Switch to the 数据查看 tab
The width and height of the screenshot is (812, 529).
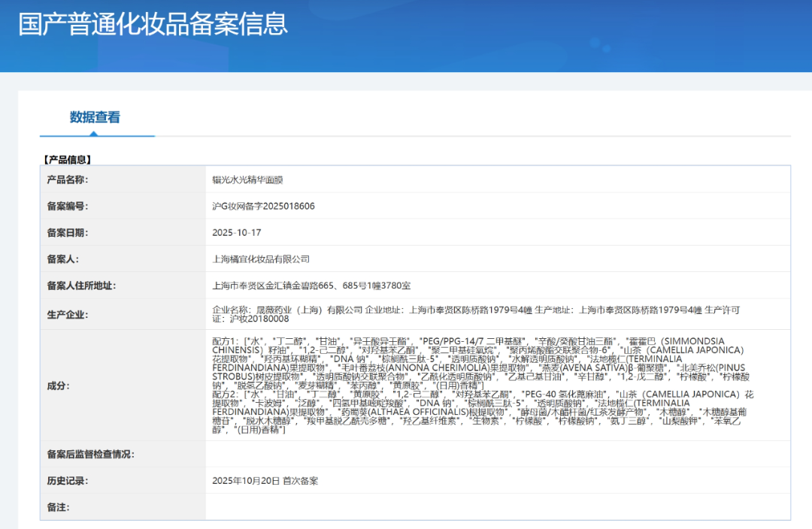[x=95, y=117]
